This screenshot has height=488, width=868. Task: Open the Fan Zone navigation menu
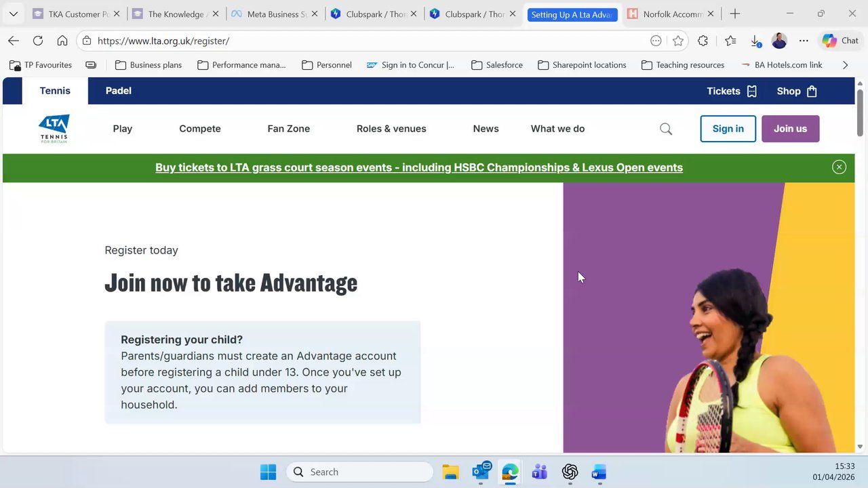(289, 129)
